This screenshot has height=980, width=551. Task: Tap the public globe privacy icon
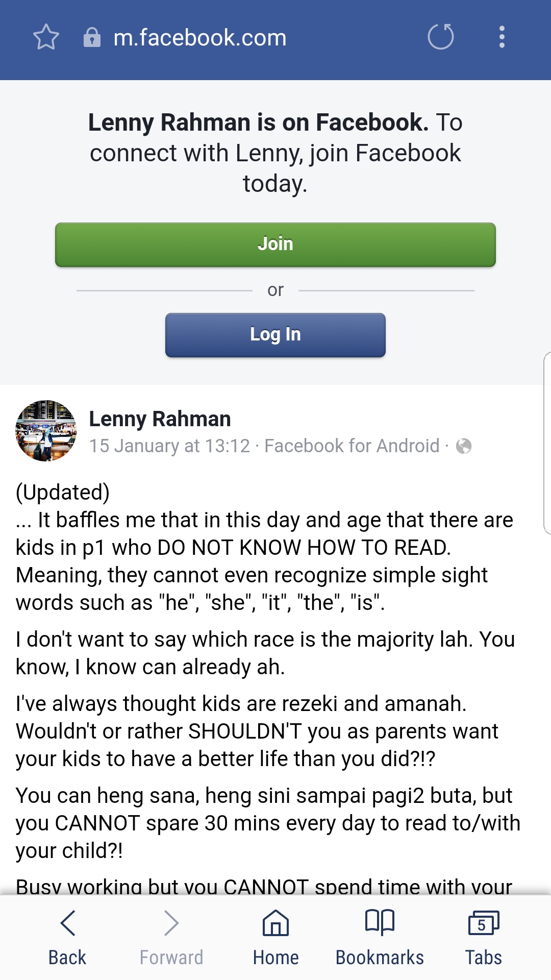pyautogui.click(x=463, y=446)
